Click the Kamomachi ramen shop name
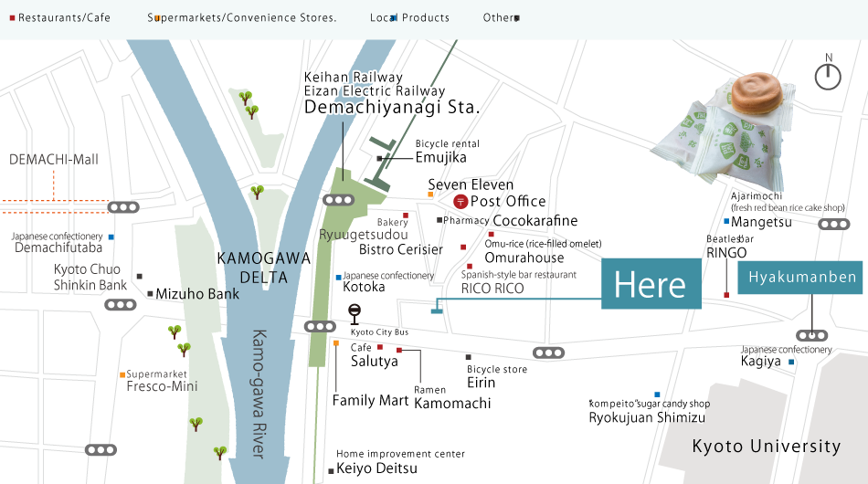The height and width of the screenshot is (484, 868). (x=452, y=404)
